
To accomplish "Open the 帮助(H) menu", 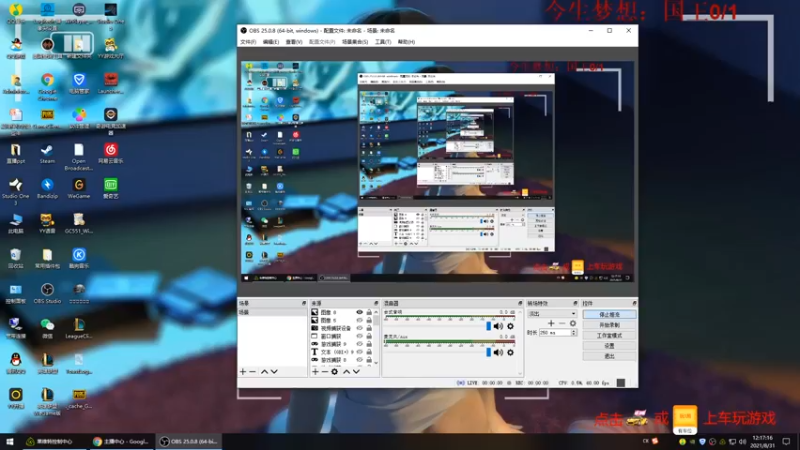I will coord(406,42).
